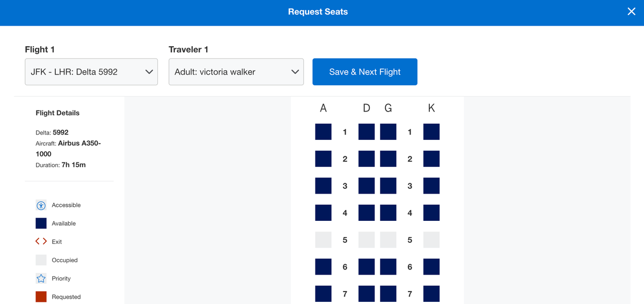Click the Accessible legend icon
Screen dimensions: 644x304
click(41, 205)
